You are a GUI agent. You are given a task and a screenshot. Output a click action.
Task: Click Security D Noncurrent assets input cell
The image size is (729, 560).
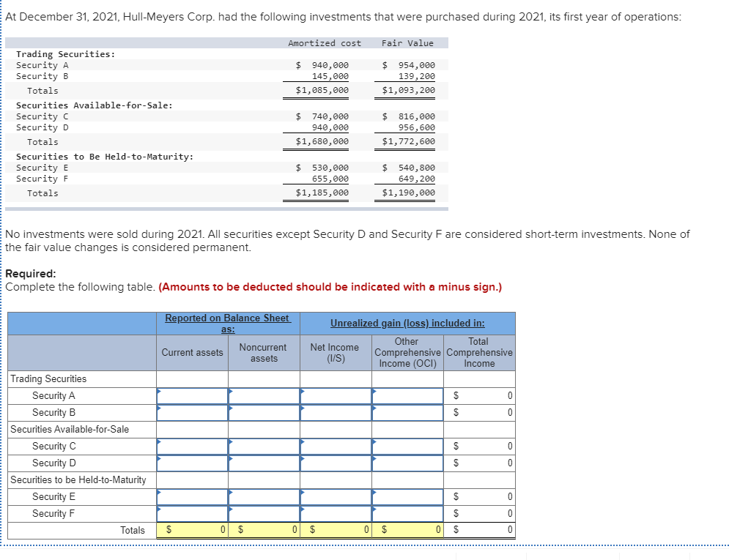click(264, 463)
